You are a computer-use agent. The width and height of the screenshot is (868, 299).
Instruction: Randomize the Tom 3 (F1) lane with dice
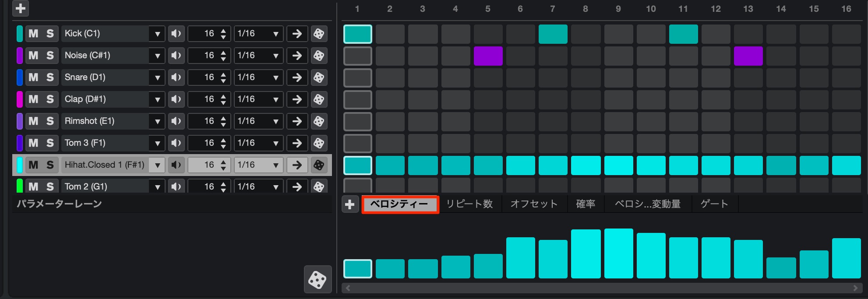(319, 143)
